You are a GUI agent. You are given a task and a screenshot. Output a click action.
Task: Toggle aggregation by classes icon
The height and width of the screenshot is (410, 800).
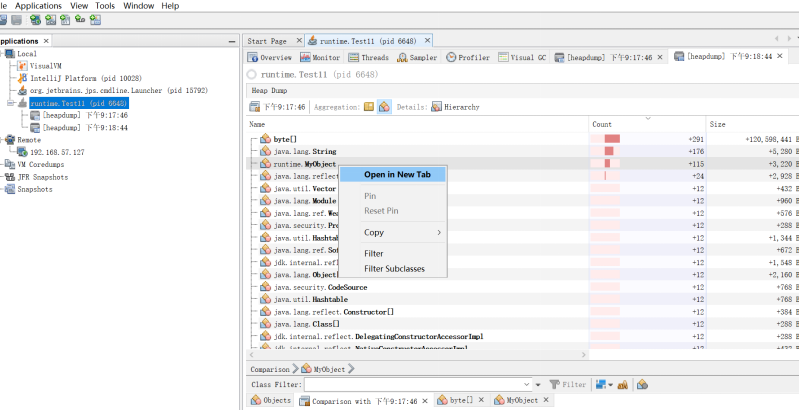click(x=384, y=107)
